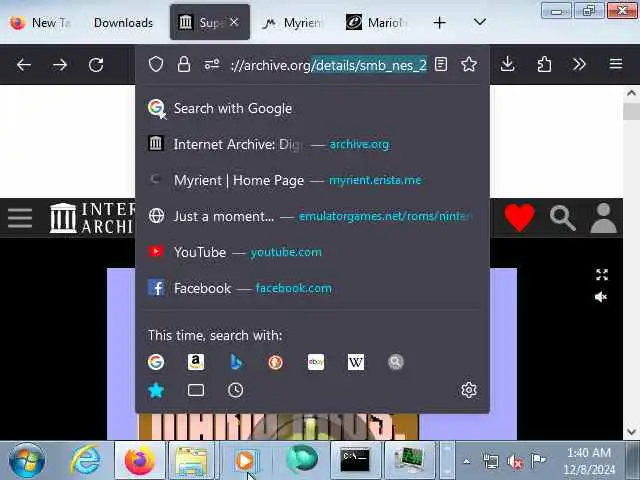The height and width of the screenshot is (480, 640).
Task: Click scrollbar down arrow
Action: point(631,432)
